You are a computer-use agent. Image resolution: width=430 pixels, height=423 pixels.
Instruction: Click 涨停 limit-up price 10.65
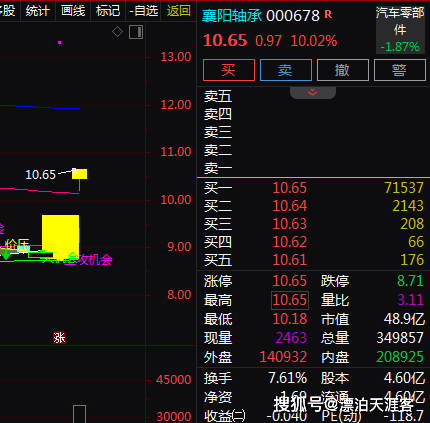[x=290, y=281]
